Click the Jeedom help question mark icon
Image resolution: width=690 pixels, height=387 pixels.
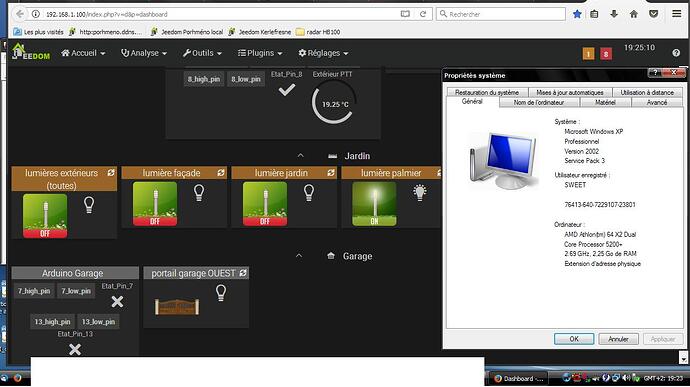(676, 53)
